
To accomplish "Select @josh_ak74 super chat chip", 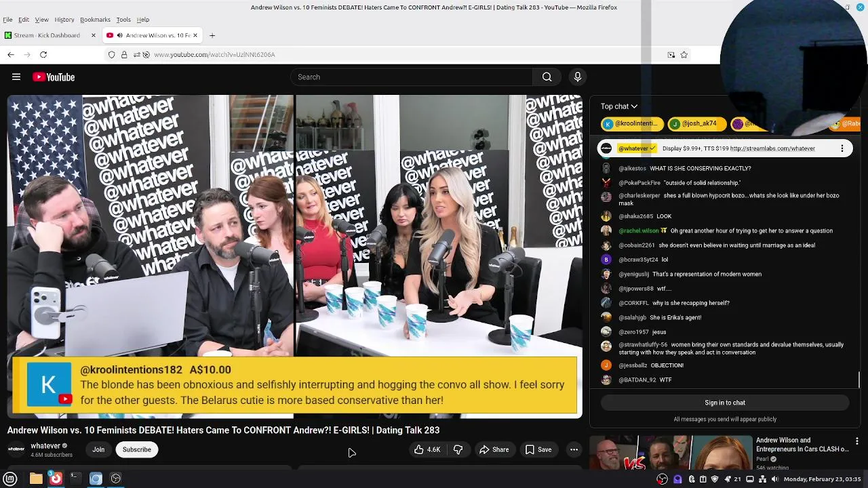I will tap(697, 124).
